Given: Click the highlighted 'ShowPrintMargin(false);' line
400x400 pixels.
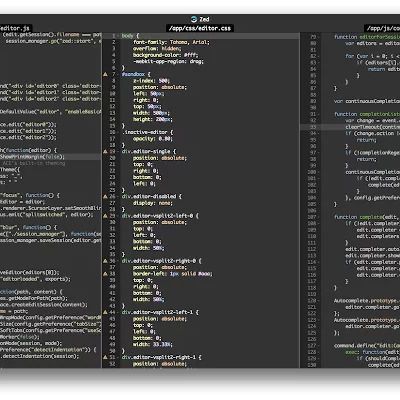Looking at the screenshot, I should pos(32,157).
